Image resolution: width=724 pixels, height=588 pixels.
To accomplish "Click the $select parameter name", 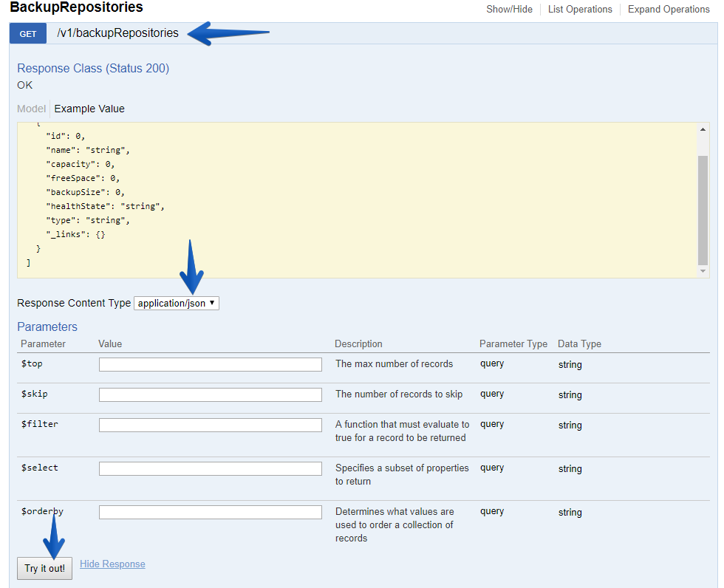I will click(40, 468).
